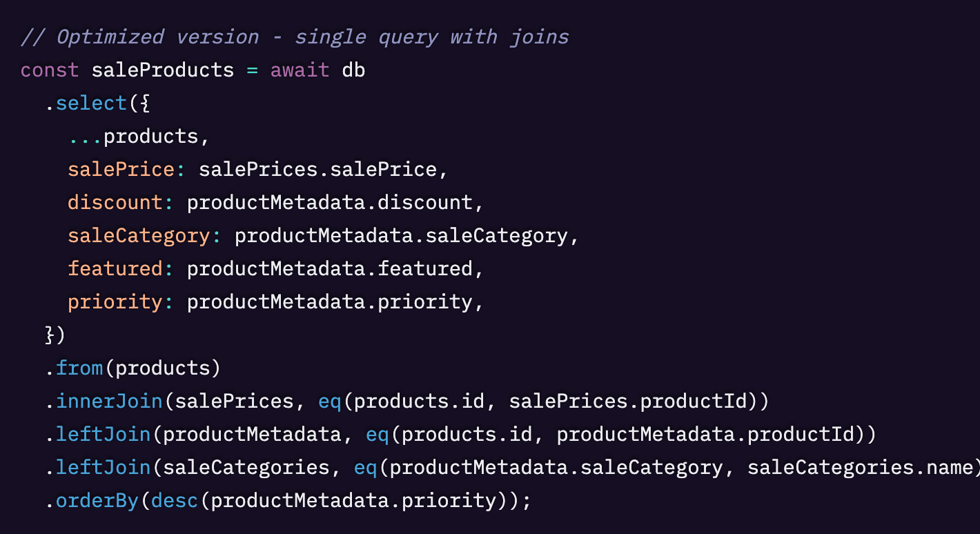Click the ...products spread entry
The height and width of the screenshot is (534, 980).
click(x=138, y=136)
